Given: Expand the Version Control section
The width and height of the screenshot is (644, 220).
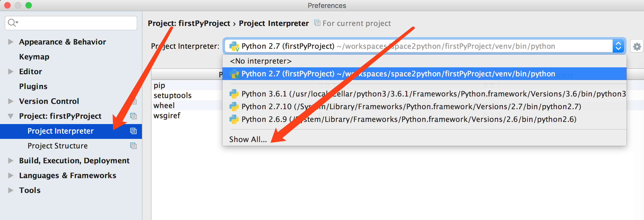Looking at the screenshot, I should coord(11,101).
